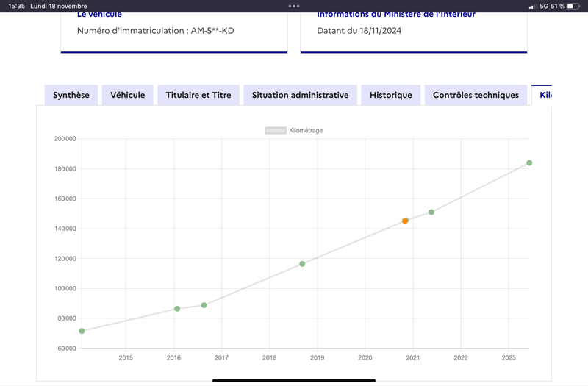This screenshot has width=588, height=386.
Task: Click the 60 000 y-axis label
Action: click(67, 349)
